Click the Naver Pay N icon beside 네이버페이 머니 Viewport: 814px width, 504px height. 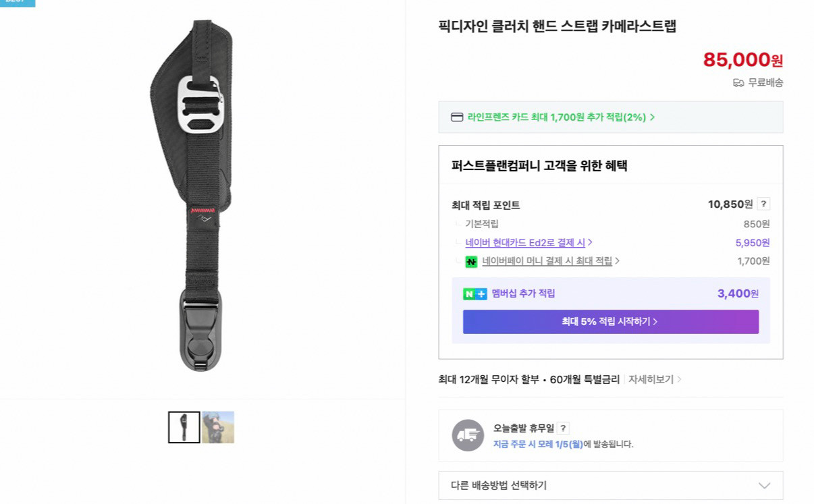(x=471, y=261)
